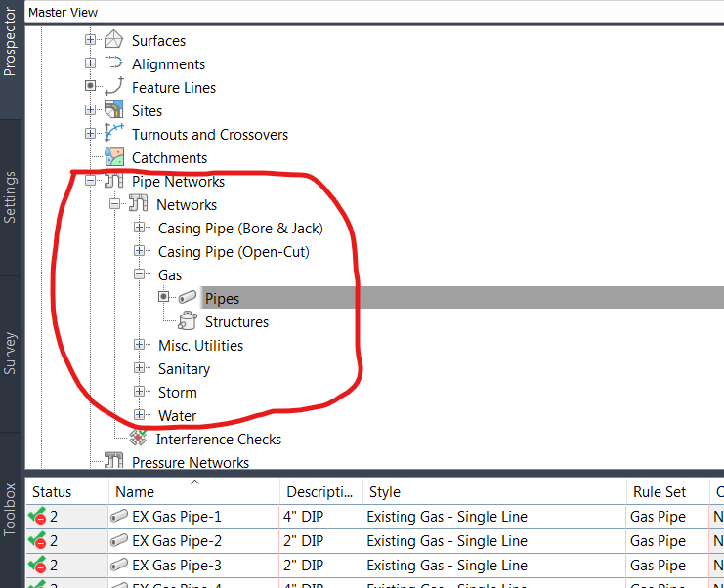The height and width of the screenshot is (588, 724).
Task: Click the Feature Lines curve icon
Action: pyautogui.click(x=113, y=86)
